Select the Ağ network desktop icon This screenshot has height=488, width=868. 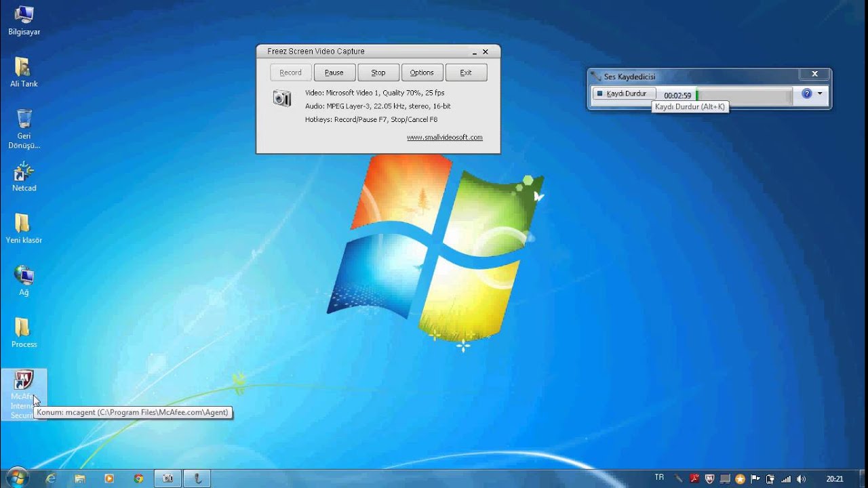pos(24,281)
